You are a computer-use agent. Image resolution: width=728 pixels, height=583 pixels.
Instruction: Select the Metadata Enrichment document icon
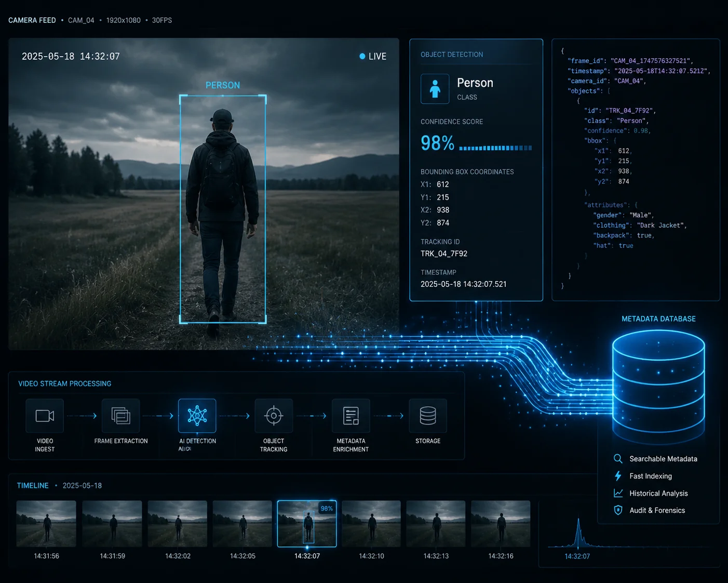pos(351,416)
